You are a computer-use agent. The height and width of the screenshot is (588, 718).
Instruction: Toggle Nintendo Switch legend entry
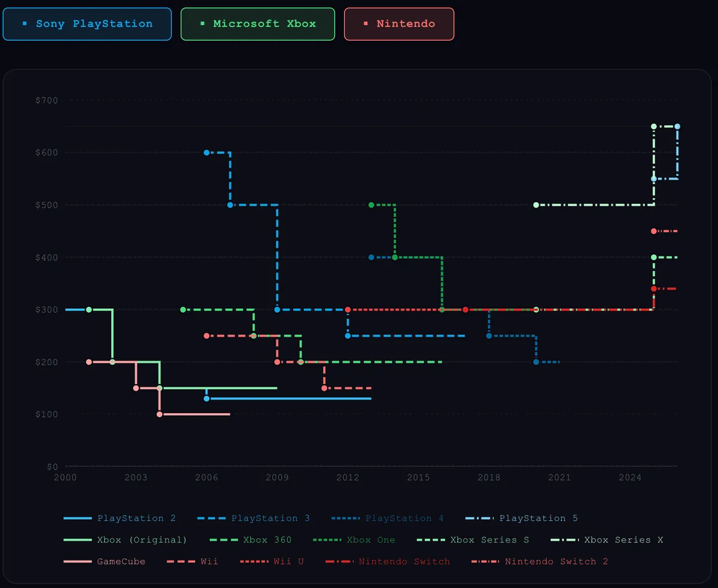(388, 561)
